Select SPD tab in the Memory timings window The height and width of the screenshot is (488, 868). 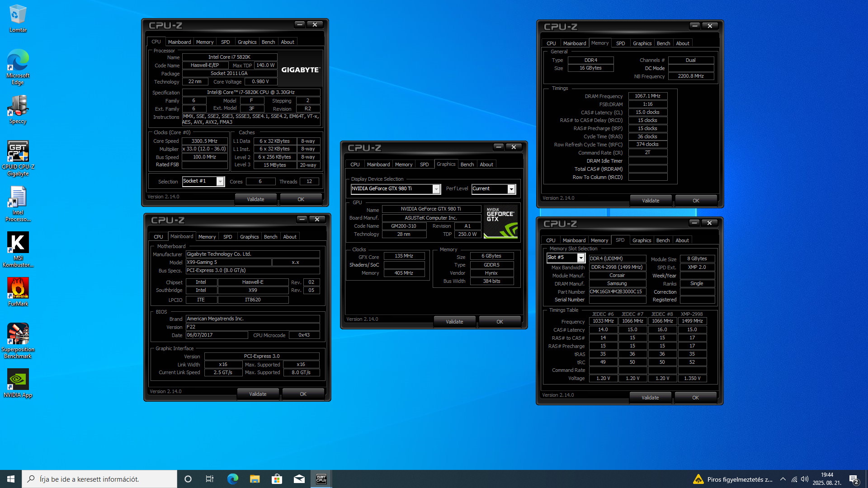click(x=620, y=43)
